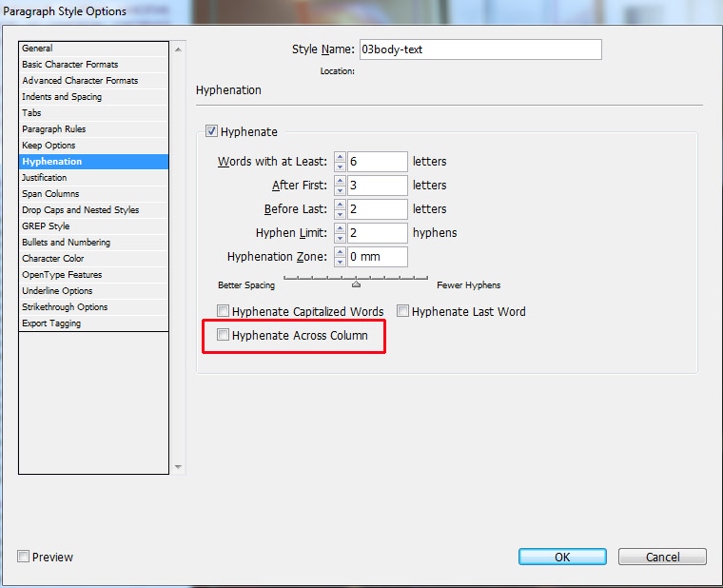Open the General category
The image size is (723, 588).
[93, 49]
